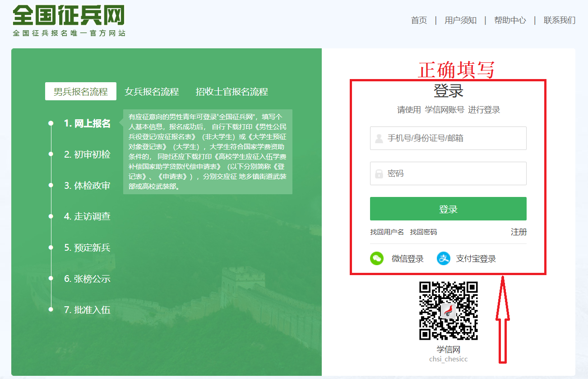Open 帮助中心 in top navigation

510,20
